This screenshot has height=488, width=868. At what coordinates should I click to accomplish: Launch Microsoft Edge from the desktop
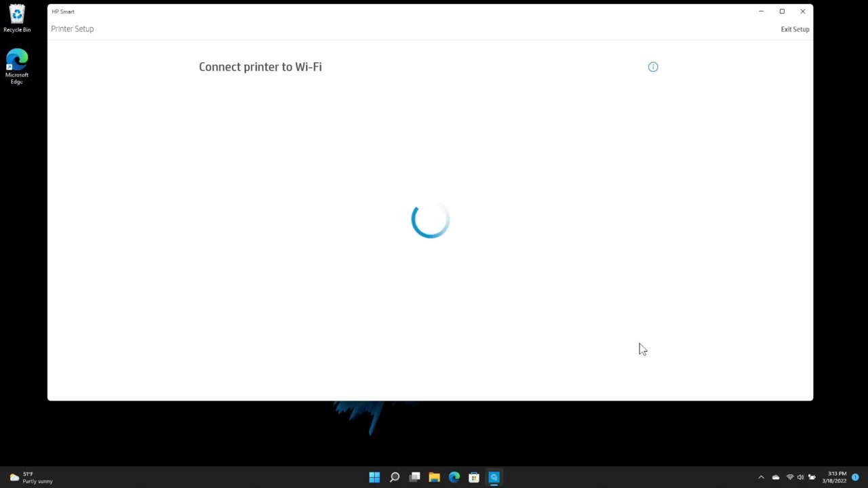[x=17, y=61]
